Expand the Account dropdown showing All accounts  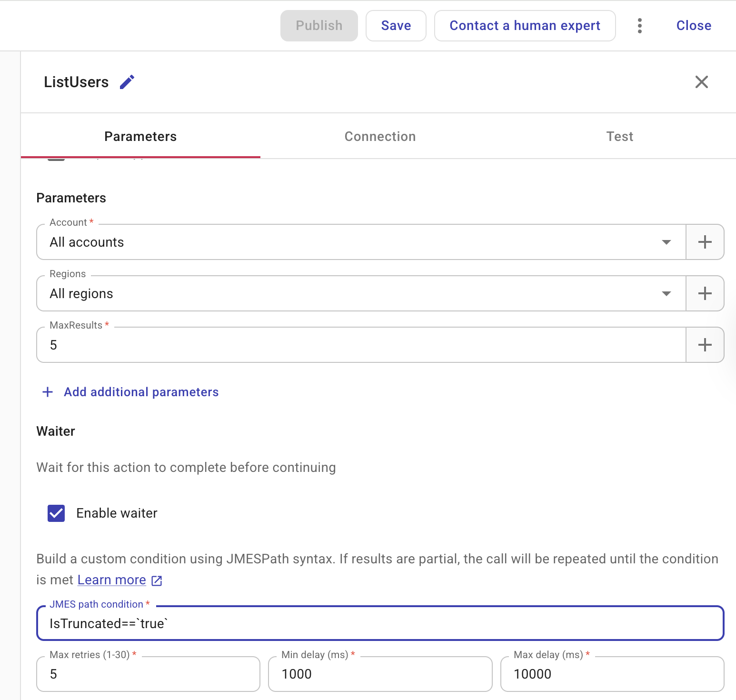[666, 242]
